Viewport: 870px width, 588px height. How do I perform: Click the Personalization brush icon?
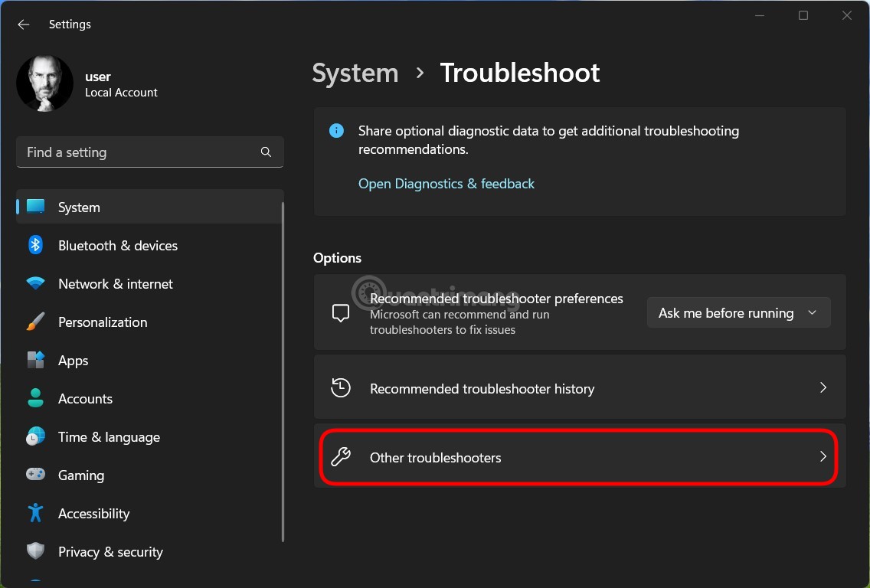pos(35,322)
